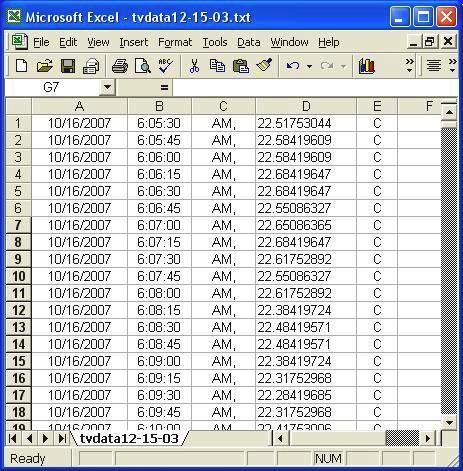Screen dimensions: 463x471
Task: Click cell containing 22.65086365
Action: 306,225
